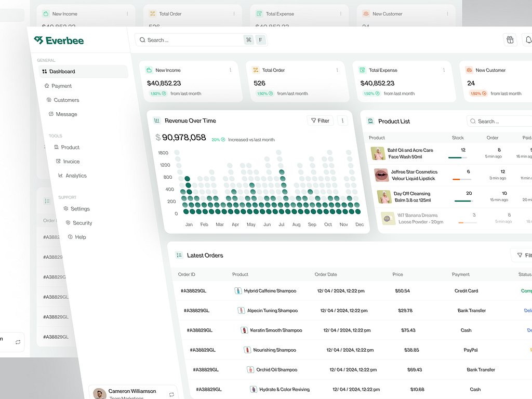
Task: Click the Keratin Smooth Shampoo product icon
Action: [244, 330]
